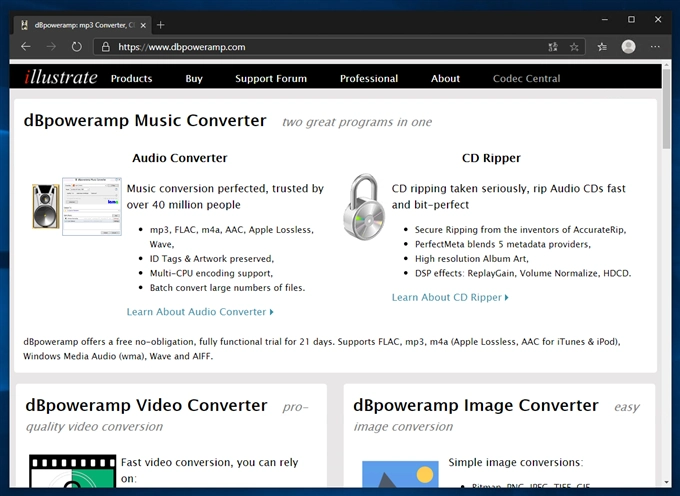Image resolution: width=680 pixels, height=496 pixels.
Task: Click 'Batch convert large numbers of files.' text
Action: pyautogui.click(x=227, y=288)
